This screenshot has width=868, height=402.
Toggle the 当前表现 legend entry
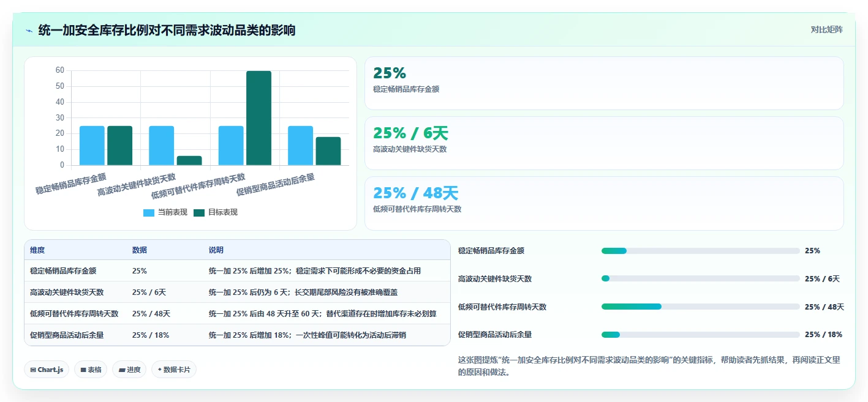pyautogui.click(x=165, y=212)
